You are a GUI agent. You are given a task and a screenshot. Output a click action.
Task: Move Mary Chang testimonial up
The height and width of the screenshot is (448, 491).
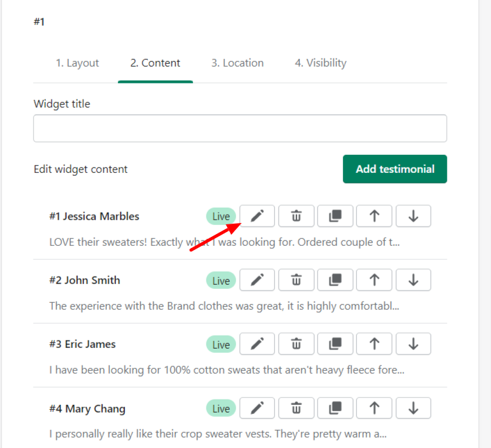click(x=374, y=408)
